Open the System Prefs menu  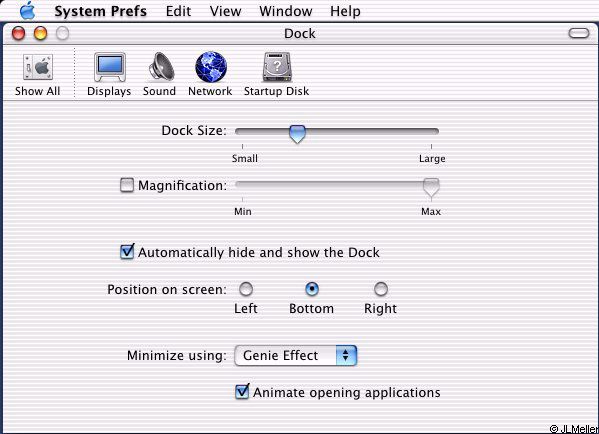pos(100,11)
